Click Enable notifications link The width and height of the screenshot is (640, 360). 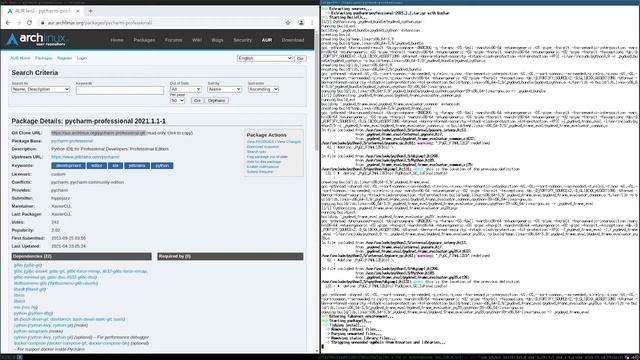click(x=262, y=167)
